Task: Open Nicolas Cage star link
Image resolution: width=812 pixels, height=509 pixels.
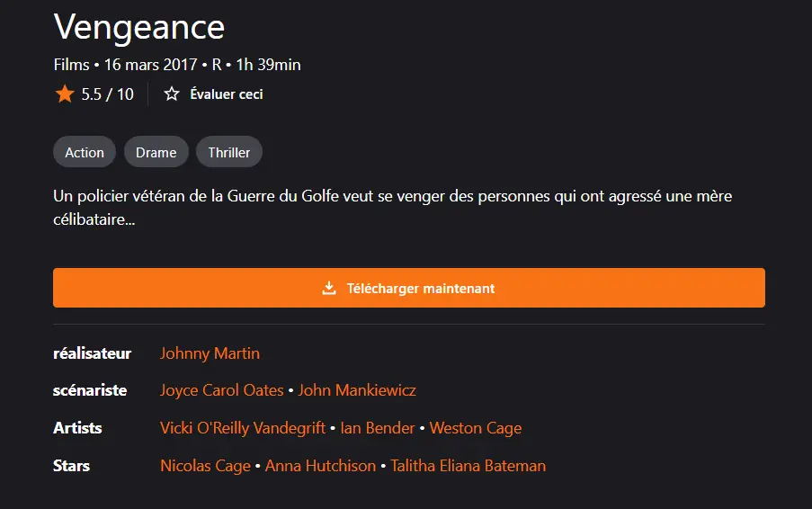Action: pos(206,466)
